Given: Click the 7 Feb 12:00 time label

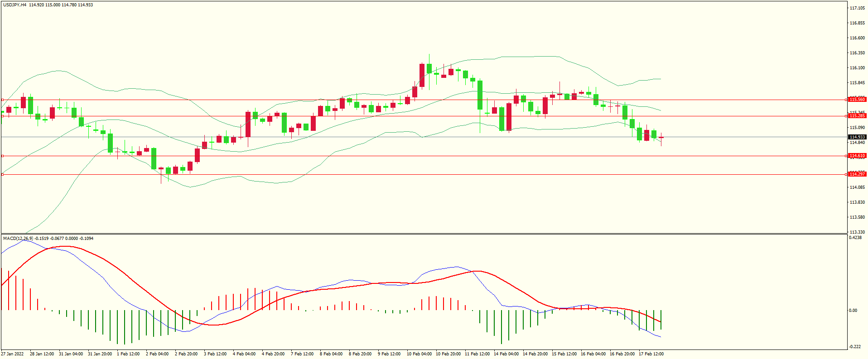Looking at the screenshot, I should tap(302, 354).
